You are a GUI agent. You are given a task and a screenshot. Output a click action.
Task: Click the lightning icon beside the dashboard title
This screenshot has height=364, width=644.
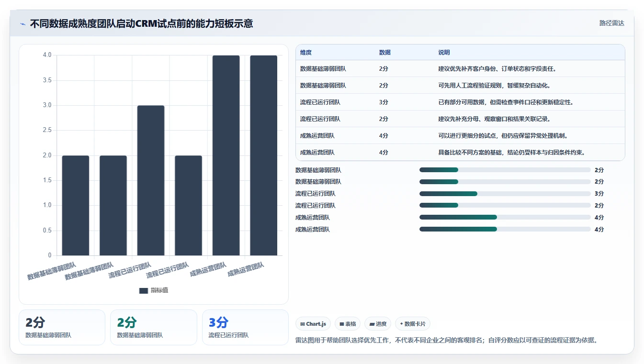(x=23, y=24)
